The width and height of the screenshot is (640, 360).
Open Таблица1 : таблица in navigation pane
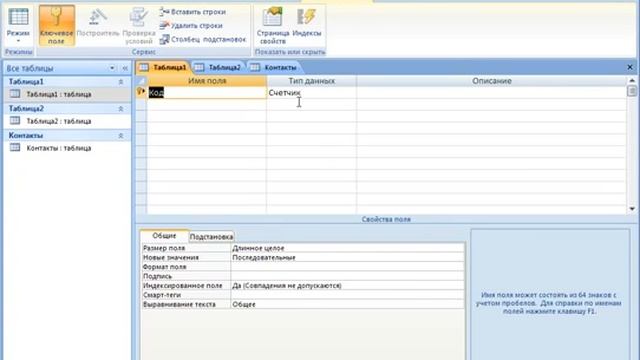(x=59, y=94)
